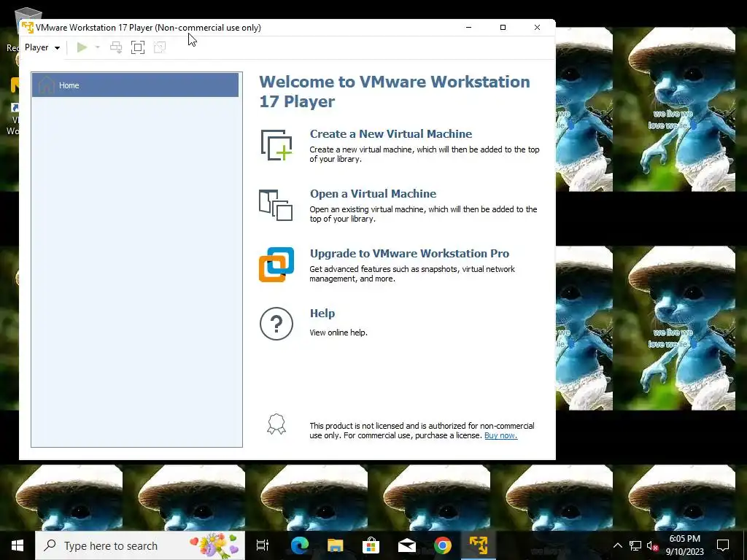Select Home in the library panel
Screen dimensions: 747x560
pyautogui.click(x=135, y=85)
